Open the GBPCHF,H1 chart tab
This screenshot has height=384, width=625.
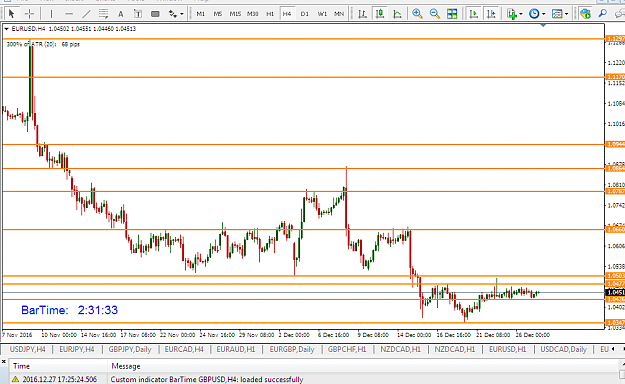[347, 349]
